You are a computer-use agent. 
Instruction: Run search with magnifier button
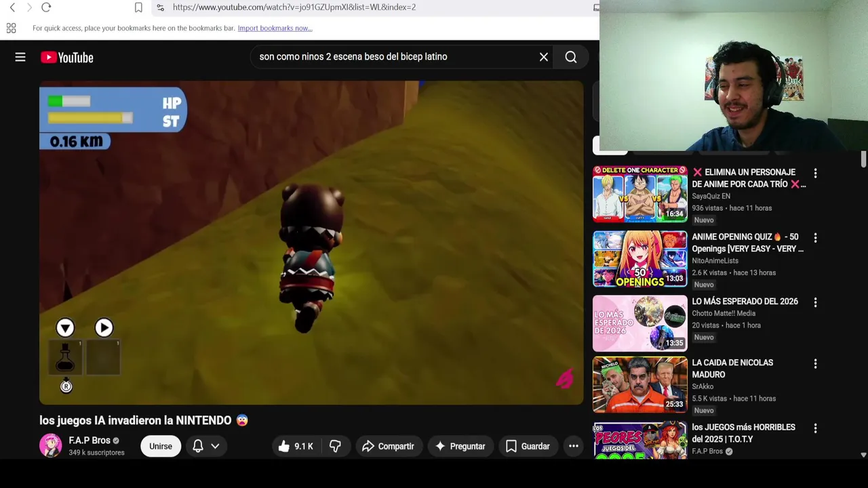[571, 58]
